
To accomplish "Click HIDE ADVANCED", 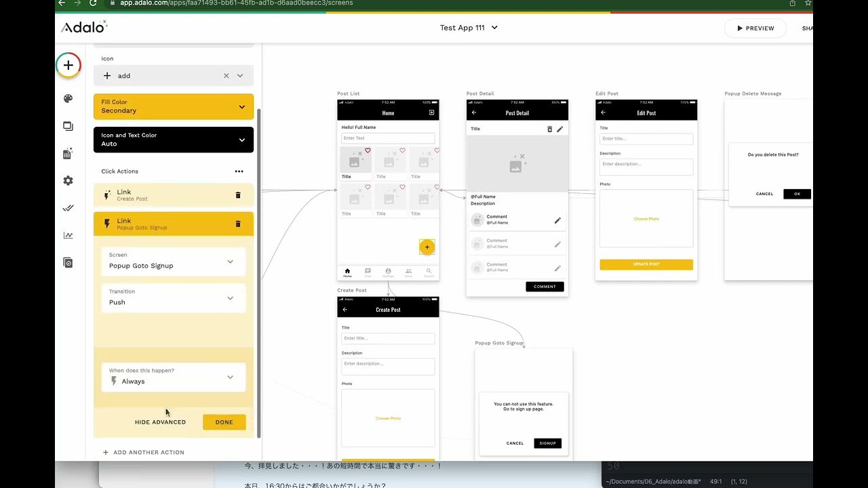I will 160,422.
